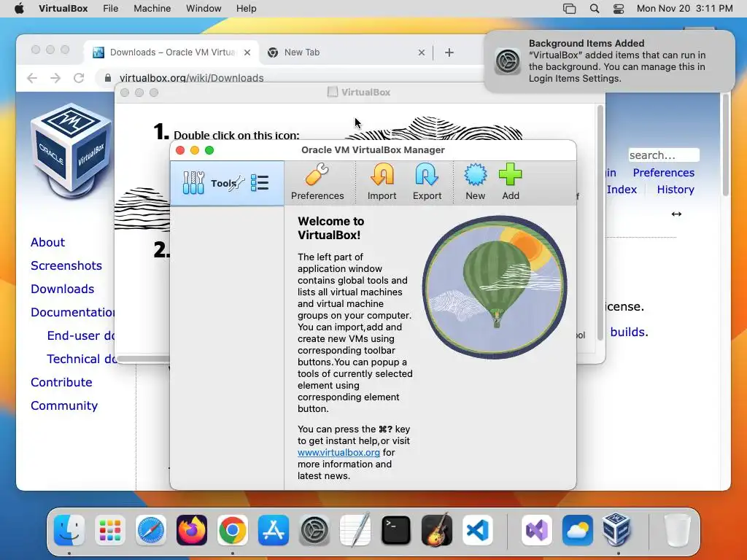Open the Window menu
The height and width of the screenshot is (560, 747).
coord(204,9)
